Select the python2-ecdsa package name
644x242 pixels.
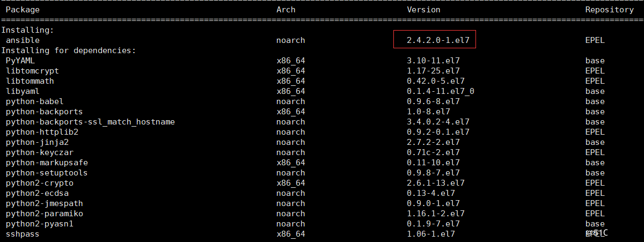38,193
